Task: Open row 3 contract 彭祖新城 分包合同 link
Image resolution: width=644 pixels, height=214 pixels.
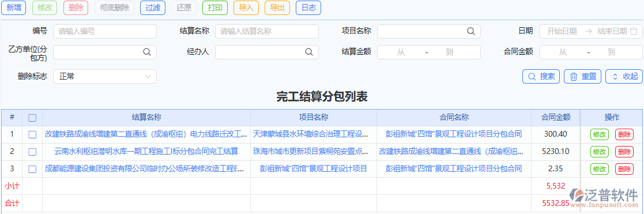Action: coord(454,168)
